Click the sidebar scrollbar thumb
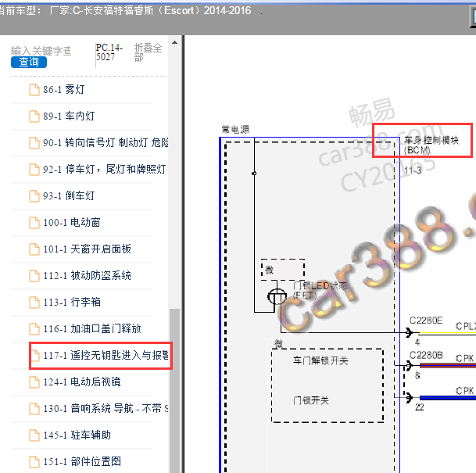 click(174, 391)
